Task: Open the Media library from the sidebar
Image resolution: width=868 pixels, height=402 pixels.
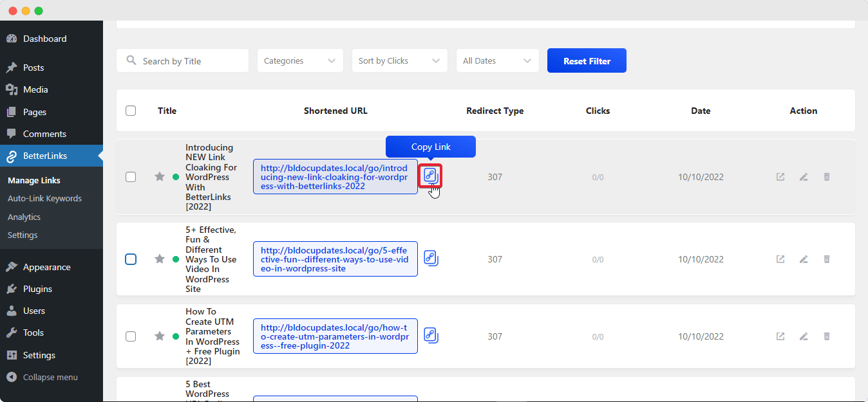Action: (x=34, y=89)
